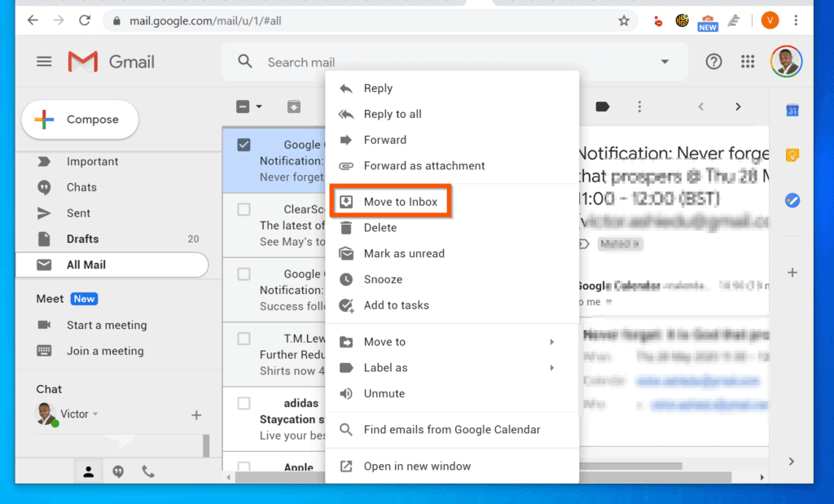Click the Compose button
The height and width of the screenshot is (504, 834).
[x=81, y=120]
